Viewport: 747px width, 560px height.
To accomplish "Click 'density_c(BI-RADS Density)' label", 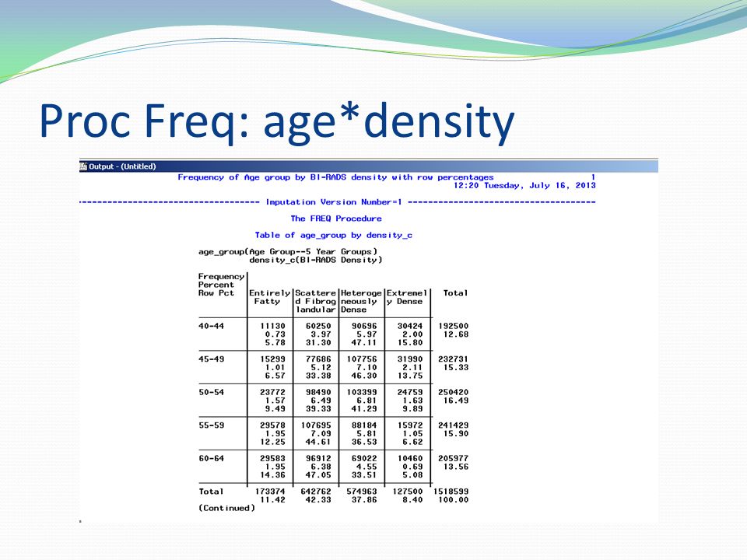I will pyautogui.click(x=315, y=260).
